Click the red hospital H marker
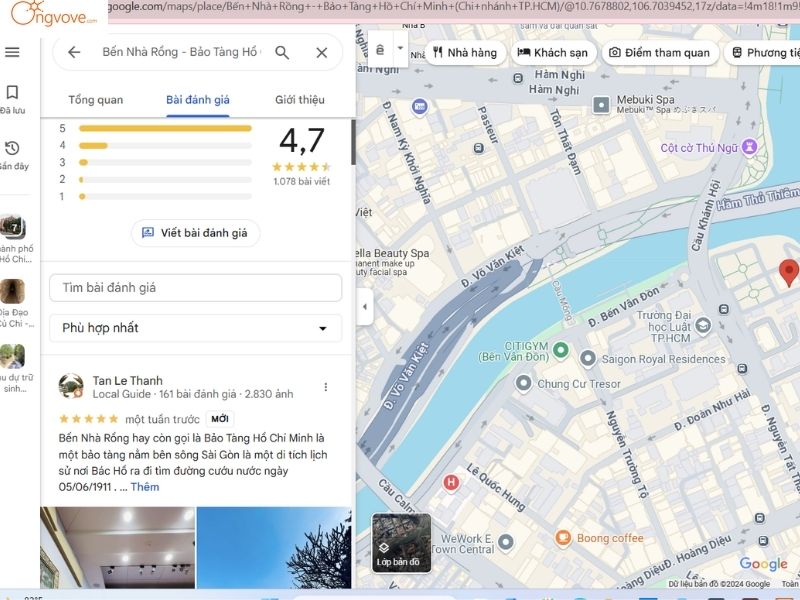Image resolution: width=800 pixels, height=600 pixels. pyautogui.click(x=451, y=482)
